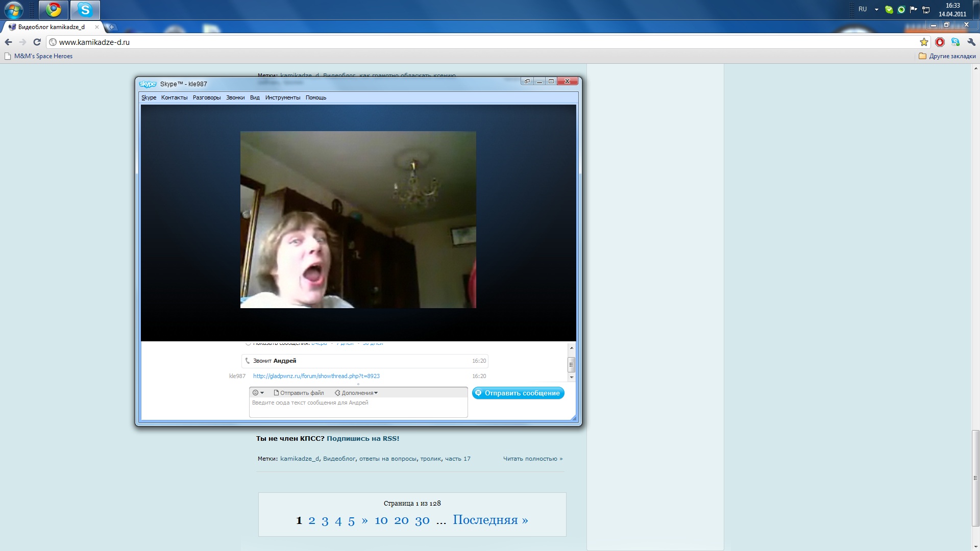Go to page 20 in pagination
Screen dimensions: 980x551
click(402, 520)
